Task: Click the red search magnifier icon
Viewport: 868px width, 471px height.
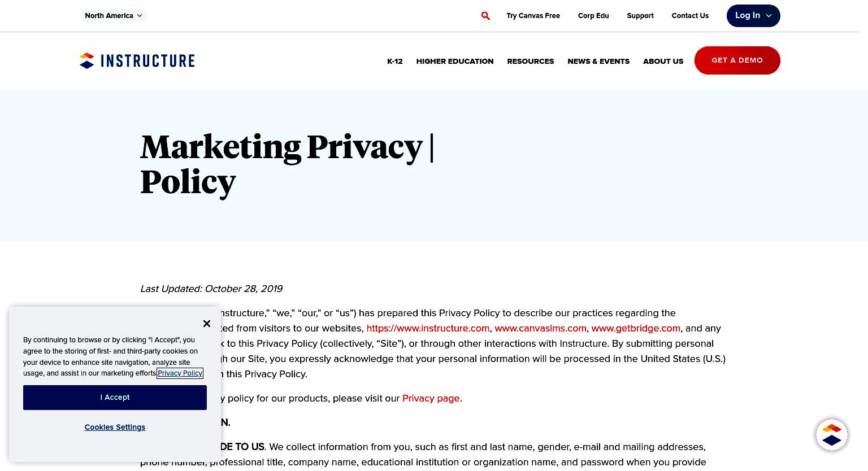Action: point(485,16)
